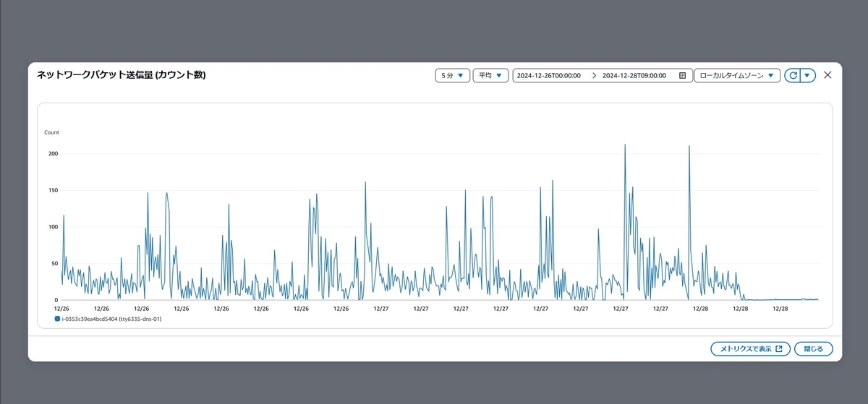Open the 平均 statistic dropdown
Screen dimensions: 868x404
point(490,75)
